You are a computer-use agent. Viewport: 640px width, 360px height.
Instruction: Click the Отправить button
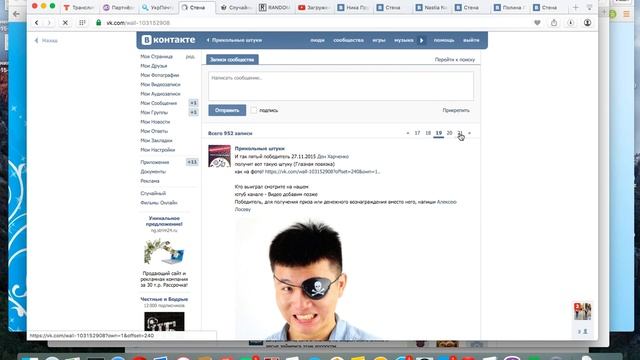tap(227, 110)
